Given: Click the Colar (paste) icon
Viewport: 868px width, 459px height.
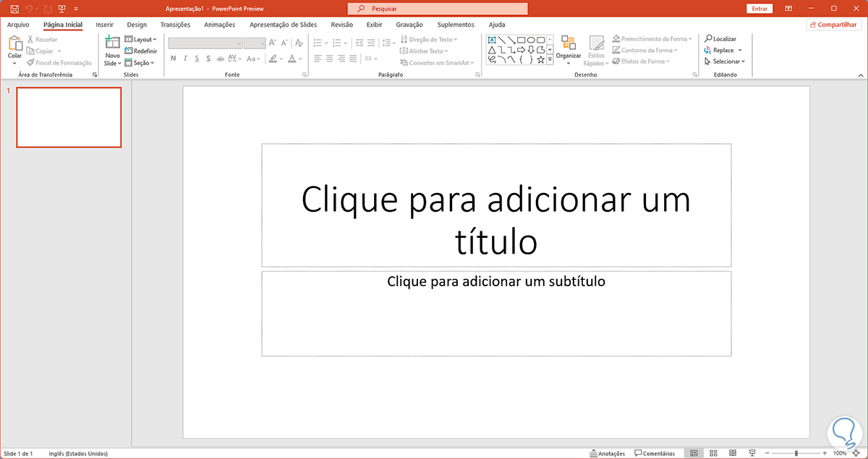Looking at the screenshot, I should click(15, 44).
